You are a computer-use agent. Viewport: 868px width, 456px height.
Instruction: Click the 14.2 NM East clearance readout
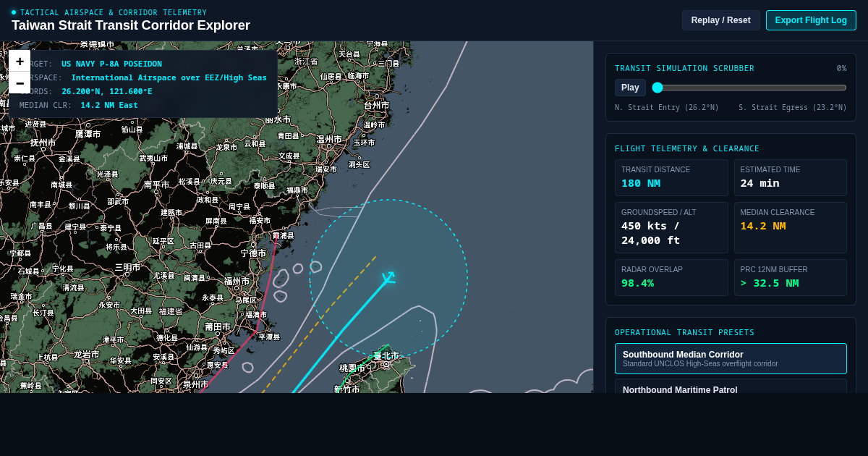coord(109,105)
